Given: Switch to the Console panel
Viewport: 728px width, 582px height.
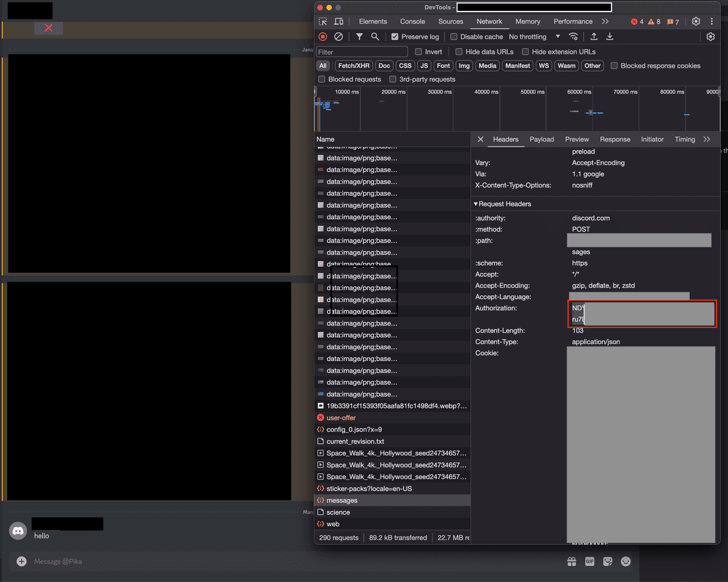Looking at the screenshot, I should click(413, 22).
